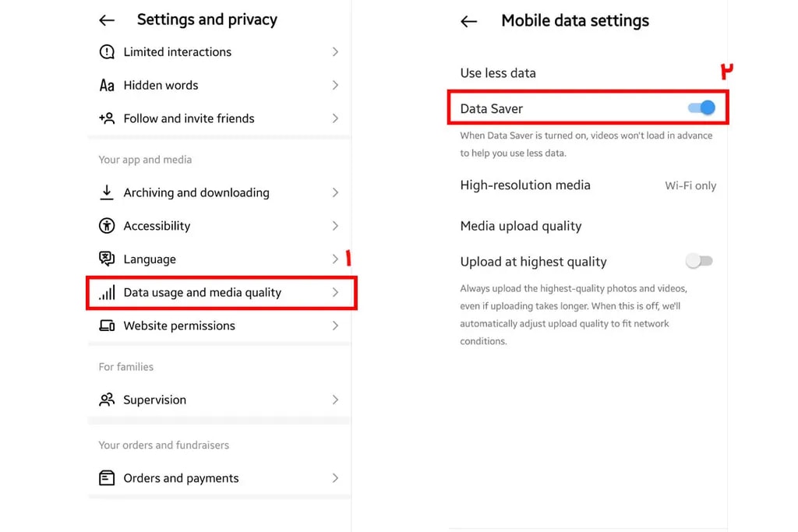Image resolution: width=798 pixels, height=532 pixels.
Task: Tap the Archiving and downloading icon
Action: 107,192
